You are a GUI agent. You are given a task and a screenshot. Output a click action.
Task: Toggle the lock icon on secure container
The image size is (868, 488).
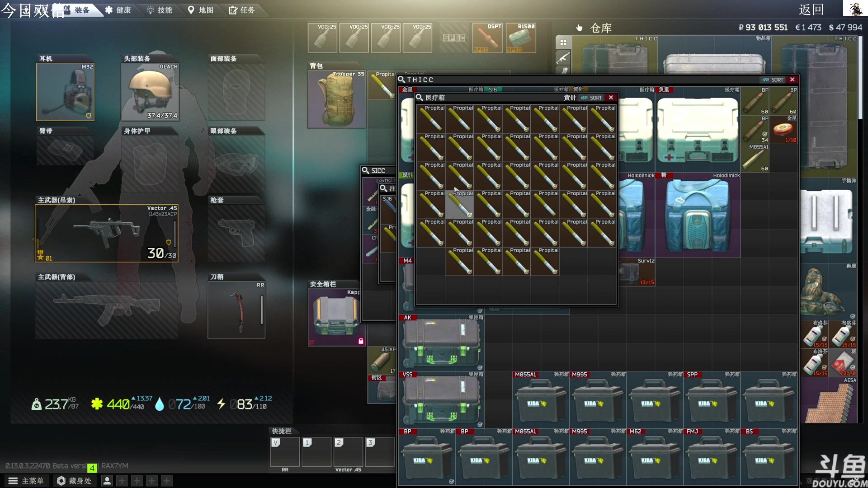pyautogui.click(x=361, y=341)
